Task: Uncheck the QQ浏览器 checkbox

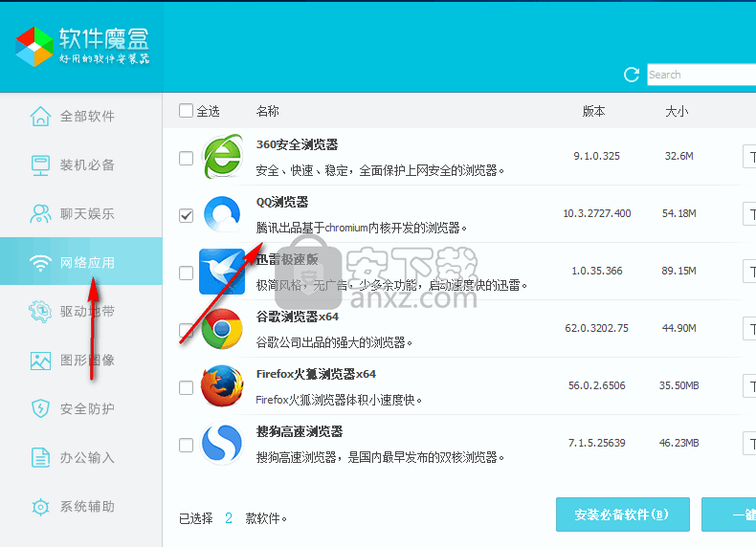Action: click(186, 215)
